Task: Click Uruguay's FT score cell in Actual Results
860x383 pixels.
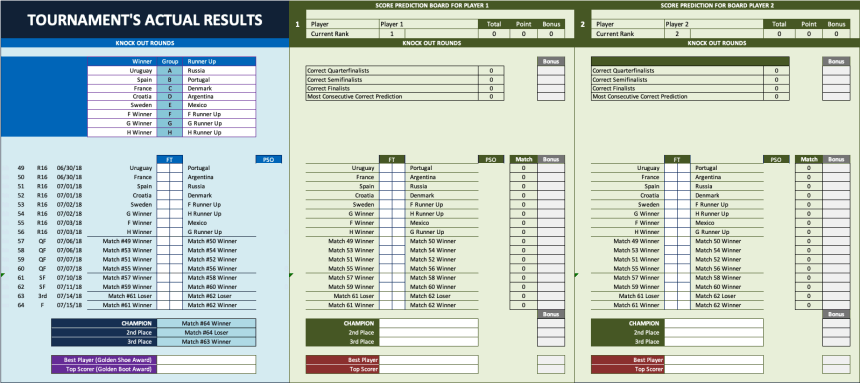Action: point(163,168)
